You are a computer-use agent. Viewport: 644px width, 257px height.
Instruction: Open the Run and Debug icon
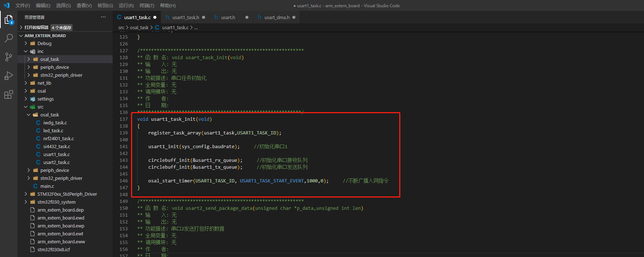[x=9, y=76]
